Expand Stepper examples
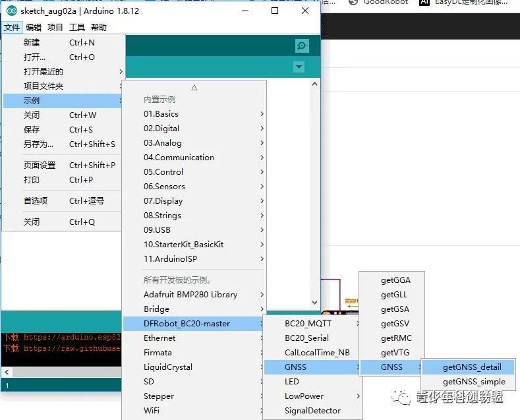520x420 pixels. [x=194, y=396]
